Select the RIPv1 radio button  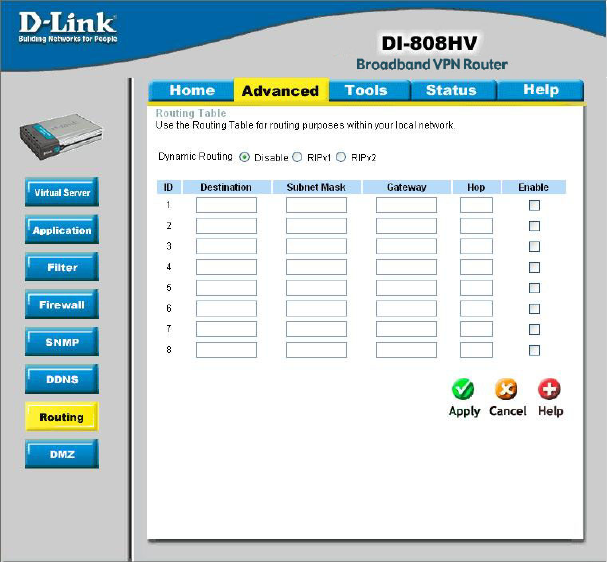tap(297, 157)
